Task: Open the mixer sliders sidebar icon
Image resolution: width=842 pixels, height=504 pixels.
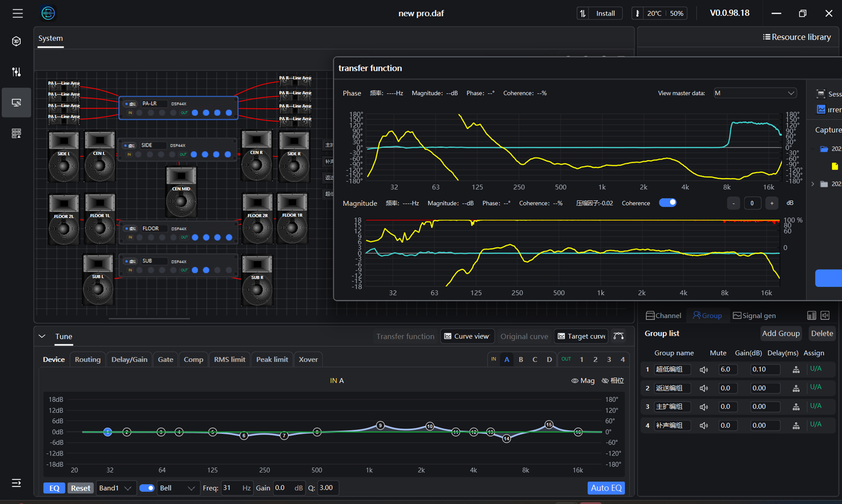Action: tap(17, 72)
